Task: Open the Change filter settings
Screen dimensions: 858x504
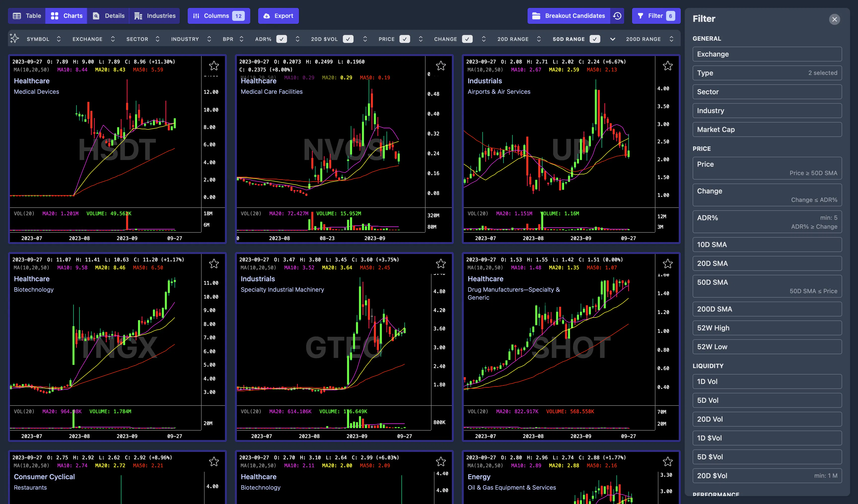Action: click(x=767, y=195)
